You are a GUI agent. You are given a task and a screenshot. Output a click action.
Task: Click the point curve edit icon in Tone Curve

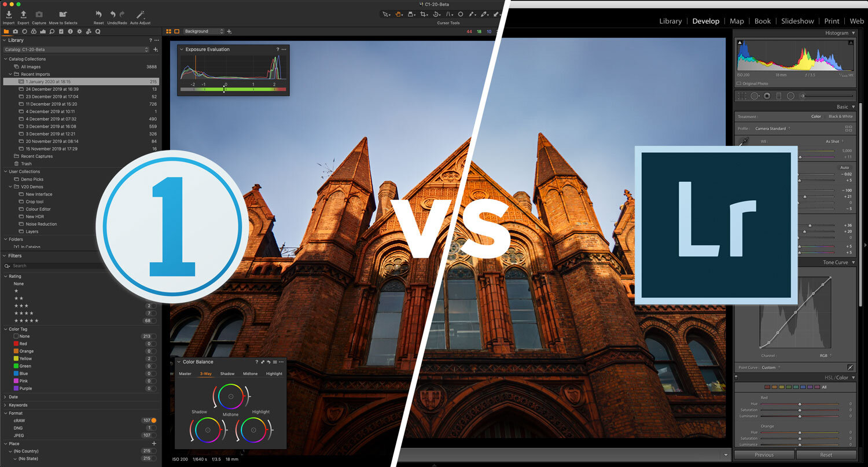coord(850,367)
